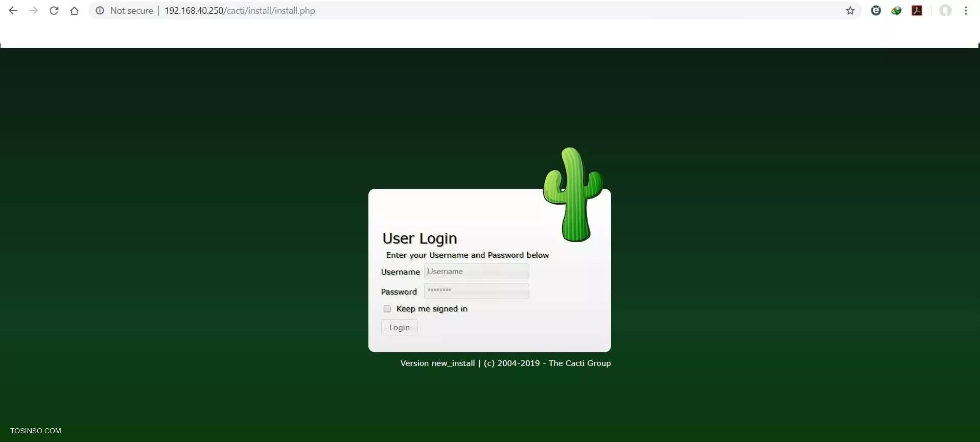Click the "Keep me signed in" label
Viewport: 980px width, 442px height.
click(432, 309)
